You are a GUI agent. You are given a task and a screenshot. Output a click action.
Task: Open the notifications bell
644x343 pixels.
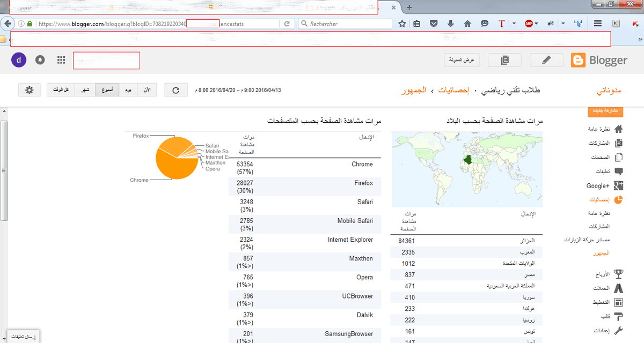point(40,60)
